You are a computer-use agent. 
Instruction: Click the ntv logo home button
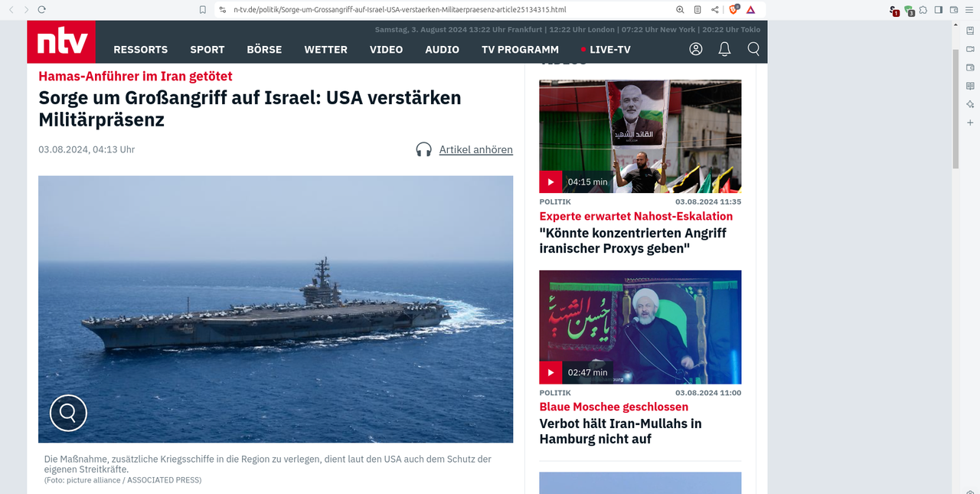[61, 41]
